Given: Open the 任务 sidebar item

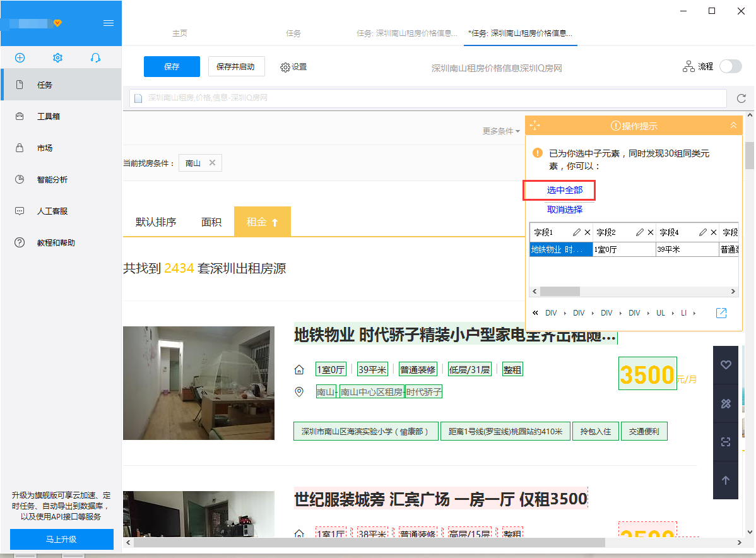Looking at the screenshot, I should pyautogui.click(x=61, y=85).
